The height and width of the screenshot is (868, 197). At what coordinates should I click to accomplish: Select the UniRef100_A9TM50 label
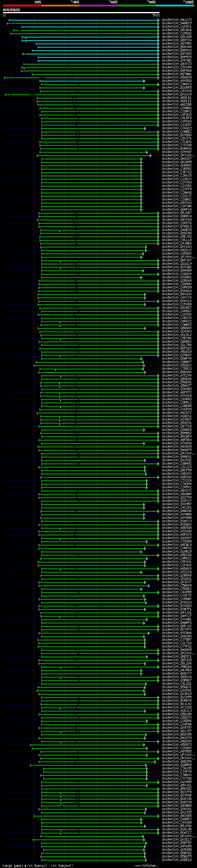pos(177,43)
